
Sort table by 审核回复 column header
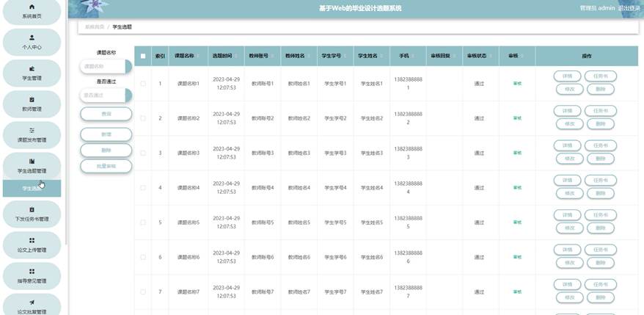tap(444, 56)
